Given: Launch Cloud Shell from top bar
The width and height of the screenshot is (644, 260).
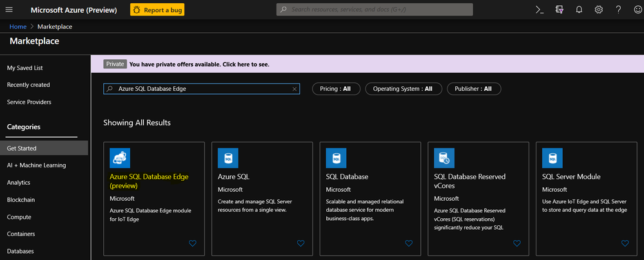Looking at the screenshot, I should (540, 10).
